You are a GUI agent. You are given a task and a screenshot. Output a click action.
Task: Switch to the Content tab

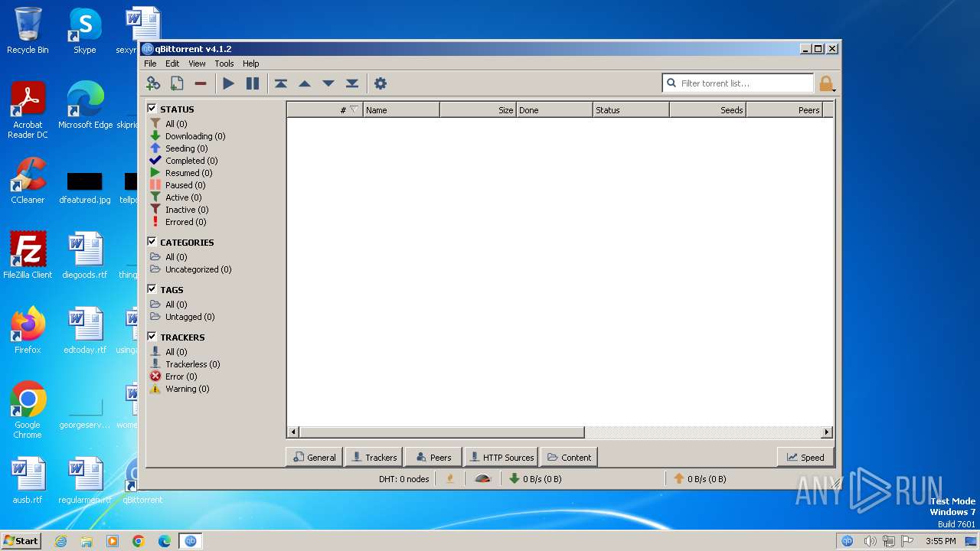click(x=569, y=457)
